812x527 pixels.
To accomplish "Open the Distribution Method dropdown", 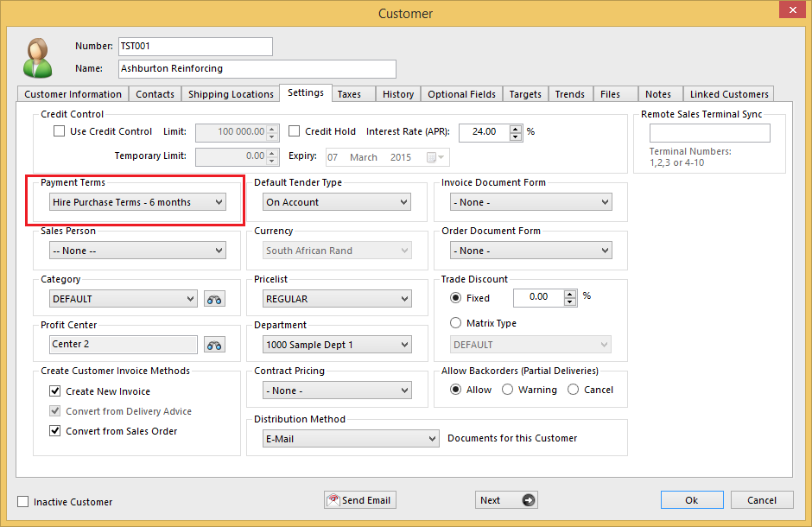I will 351,439.
